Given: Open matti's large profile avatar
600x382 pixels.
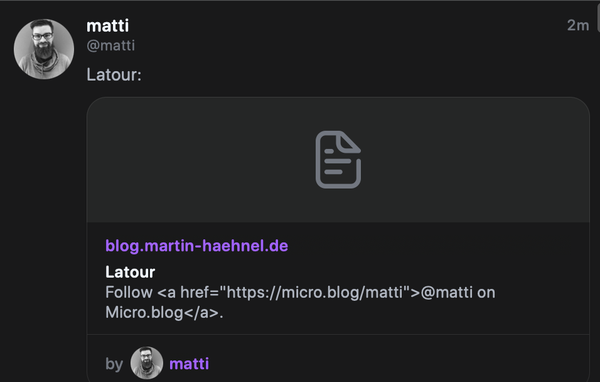Looking at the screenshot, I should coord(44,49).
